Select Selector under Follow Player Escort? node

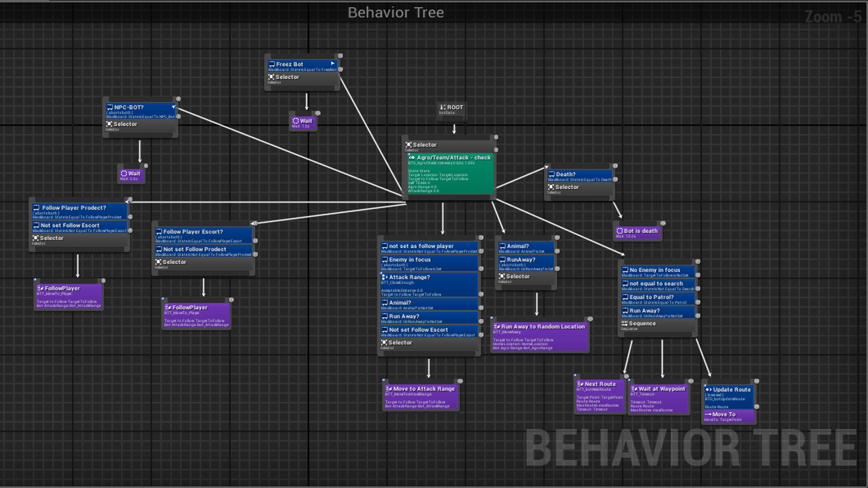pos(203,264)
